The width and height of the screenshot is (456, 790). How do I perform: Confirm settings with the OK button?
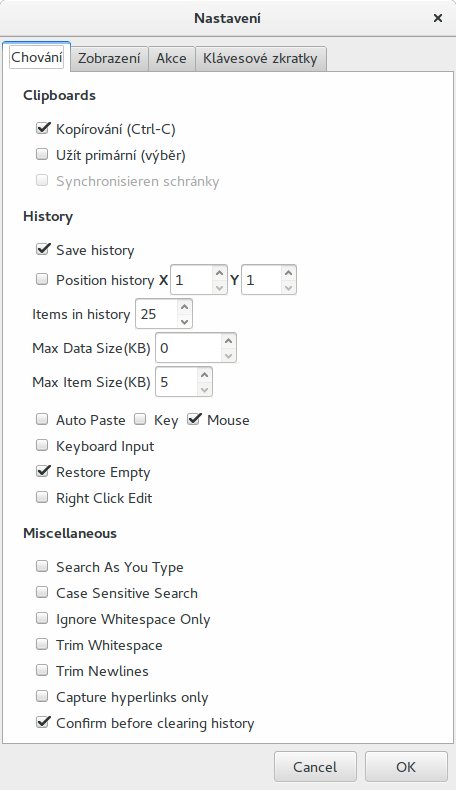pyautogui.click(x=406, y=767)
